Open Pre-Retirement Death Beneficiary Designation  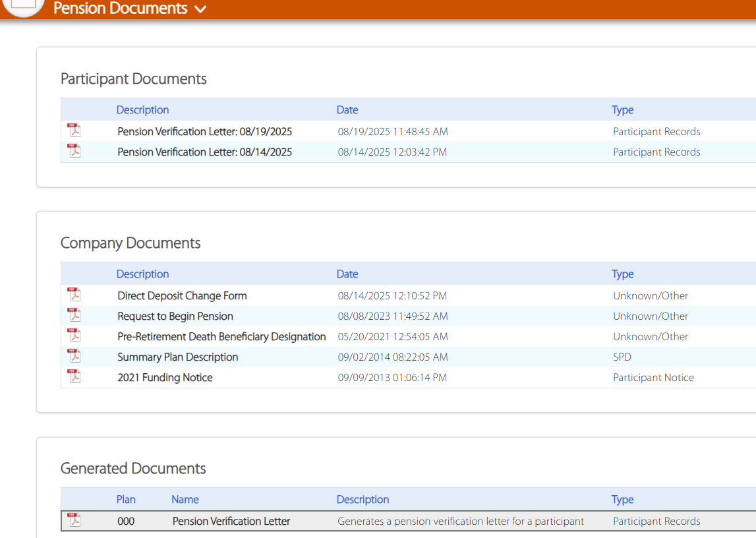[221, 336]
